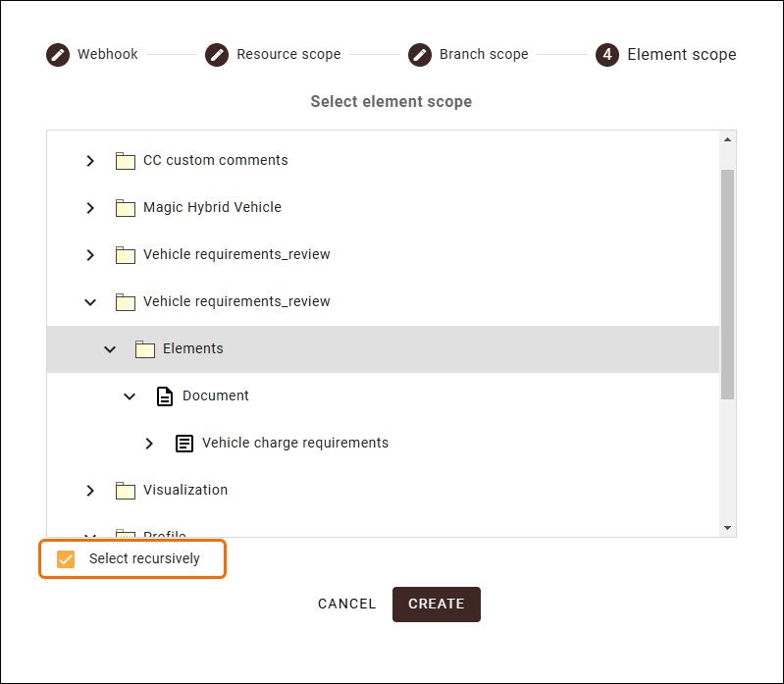Image resolution: width=784 pixels, height=684 pixels.
Task: Expand the Magic Hybrid Vehicle node
Action: 90,208
